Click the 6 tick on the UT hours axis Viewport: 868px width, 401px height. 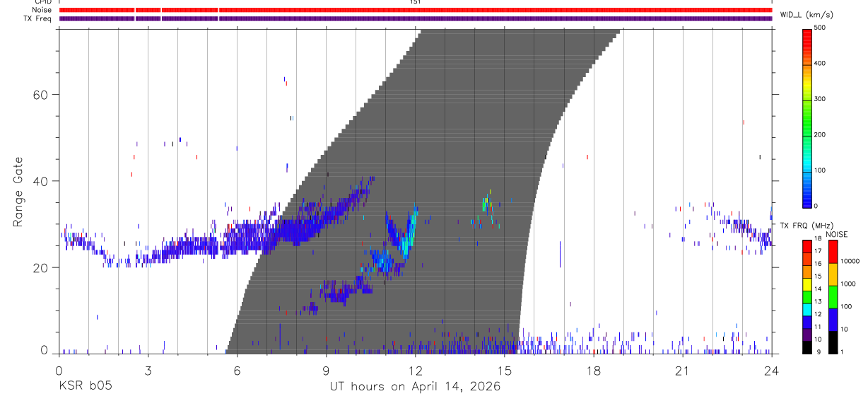pyautogui.click(x=237, y=371)
